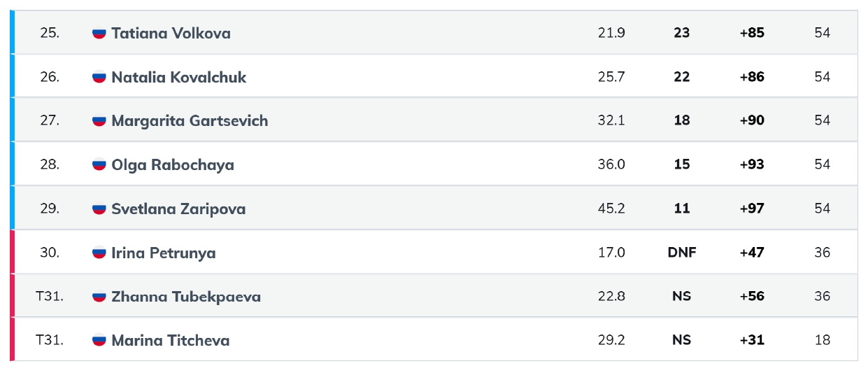Open Tatiana Volkova's player profile

point(171,33)
